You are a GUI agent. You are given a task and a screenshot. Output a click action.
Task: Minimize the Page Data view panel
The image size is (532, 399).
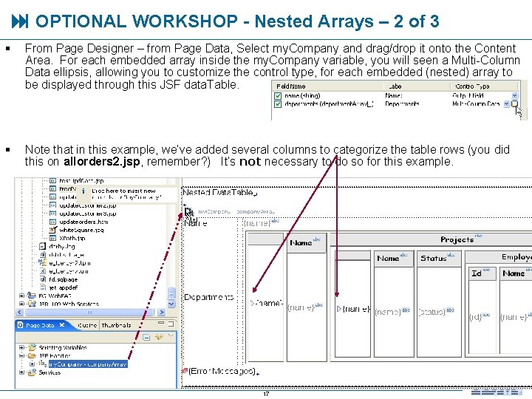(161, 324)
